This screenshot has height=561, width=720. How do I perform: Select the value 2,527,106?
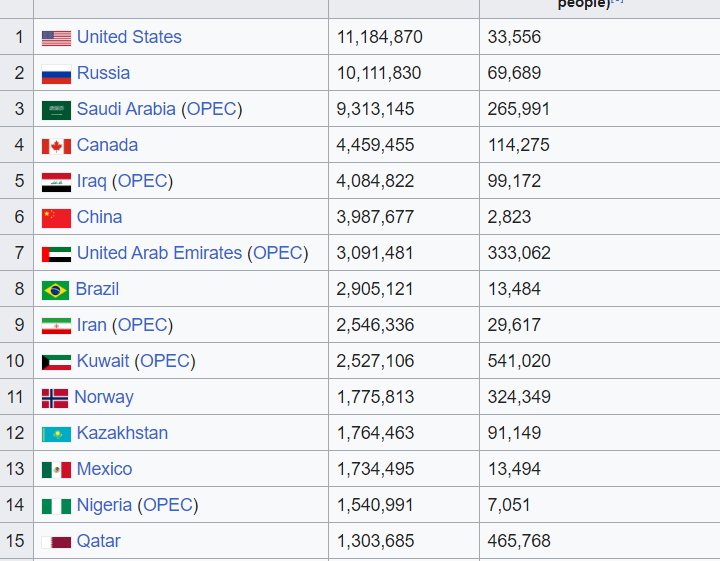(x=375, y=361)
